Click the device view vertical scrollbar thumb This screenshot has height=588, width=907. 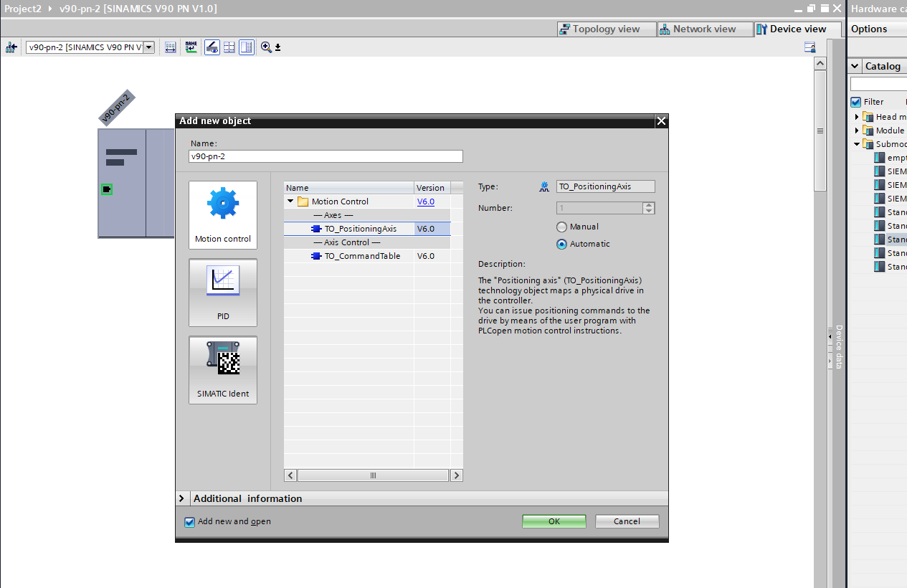tap(820, 131)
